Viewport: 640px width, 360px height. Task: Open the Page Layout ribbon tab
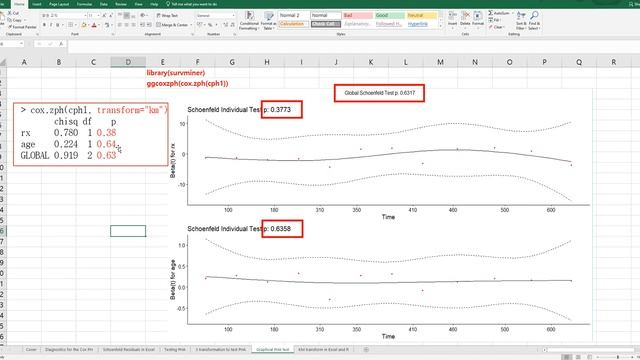tap(59, 4)
